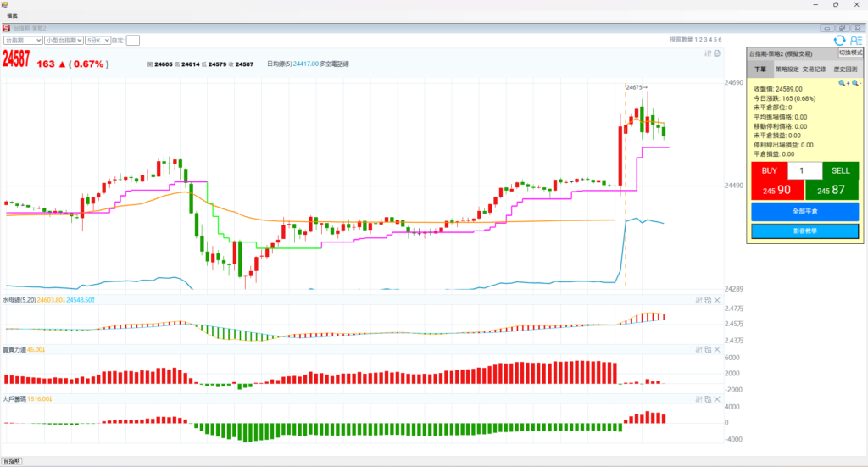Select window count 6 in 視窗數量
This screenshot has width=868, height=467.
(720, 40)
